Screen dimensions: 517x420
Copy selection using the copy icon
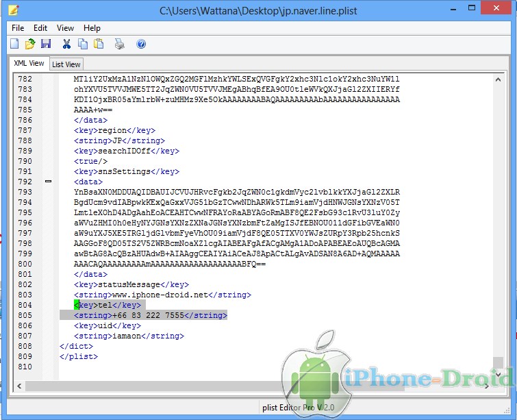click(83, 44)
